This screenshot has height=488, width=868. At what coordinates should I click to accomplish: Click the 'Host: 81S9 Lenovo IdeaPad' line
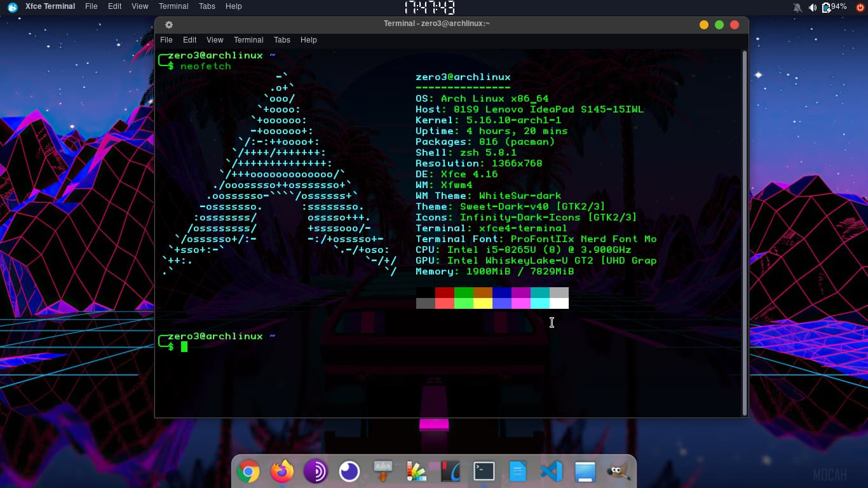(530, 109)
